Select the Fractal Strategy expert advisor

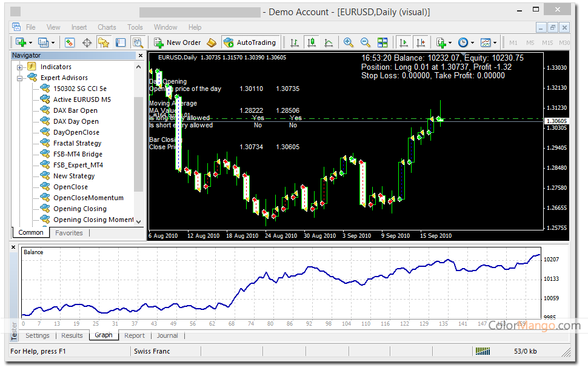tap(77, 143)
